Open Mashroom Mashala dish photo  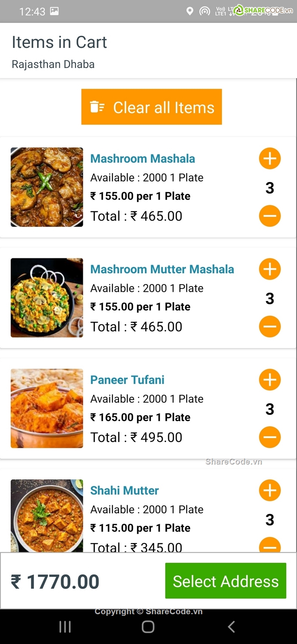(47, 187)
